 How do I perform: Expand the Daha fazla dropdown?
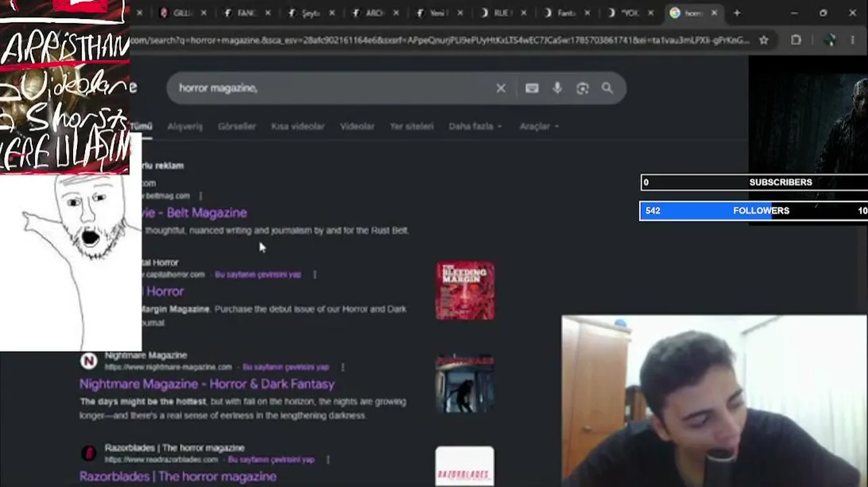[x=475, y=126]
